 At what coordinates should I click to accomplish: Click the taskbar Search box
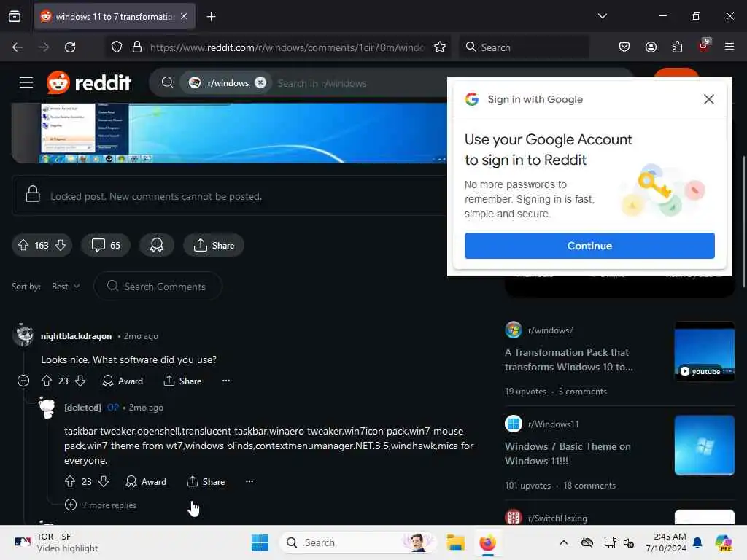tap(357, 542)
